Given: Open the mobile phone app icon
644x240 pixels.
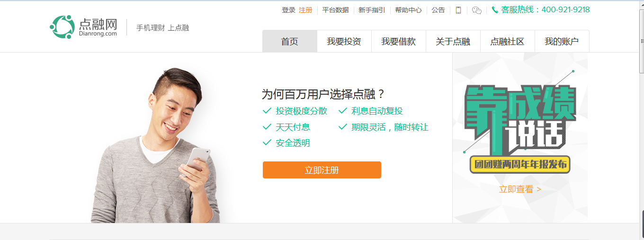Looking at the screenshot, I should (458, 10).
